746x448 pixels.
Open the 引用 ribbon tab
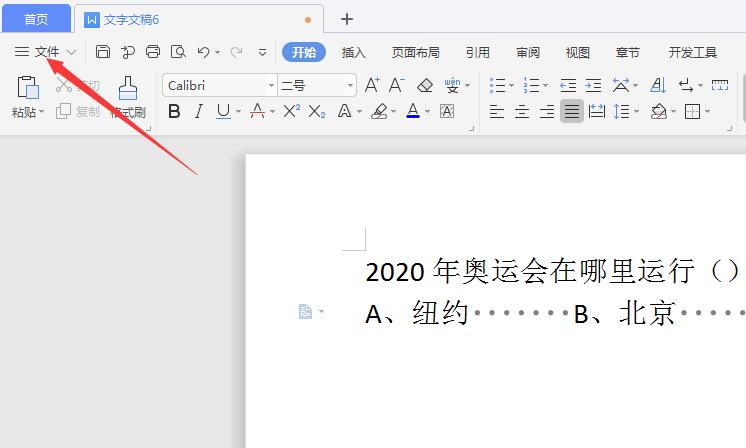(x=478, y=52)
